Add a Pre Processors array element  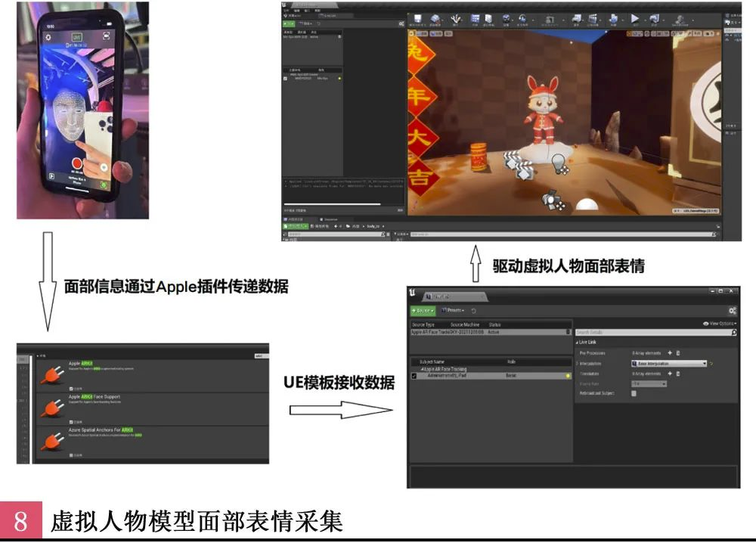670,353
